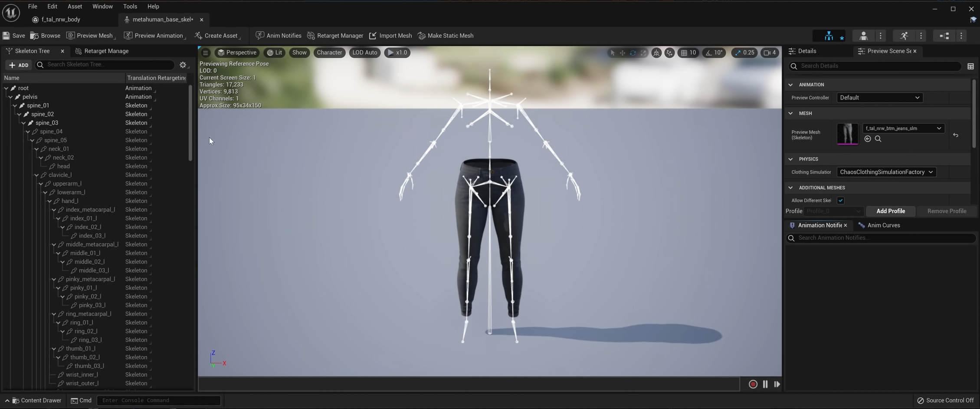Toggle scale snapping 0.25

pos(744,53)
